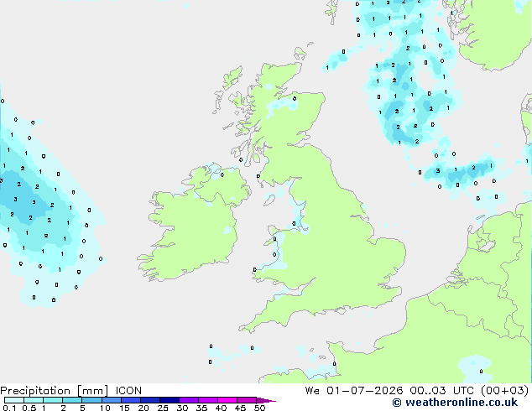Click the '45' legend scale label
Viewport: 532px width, 411px height.
pos(240,408)
